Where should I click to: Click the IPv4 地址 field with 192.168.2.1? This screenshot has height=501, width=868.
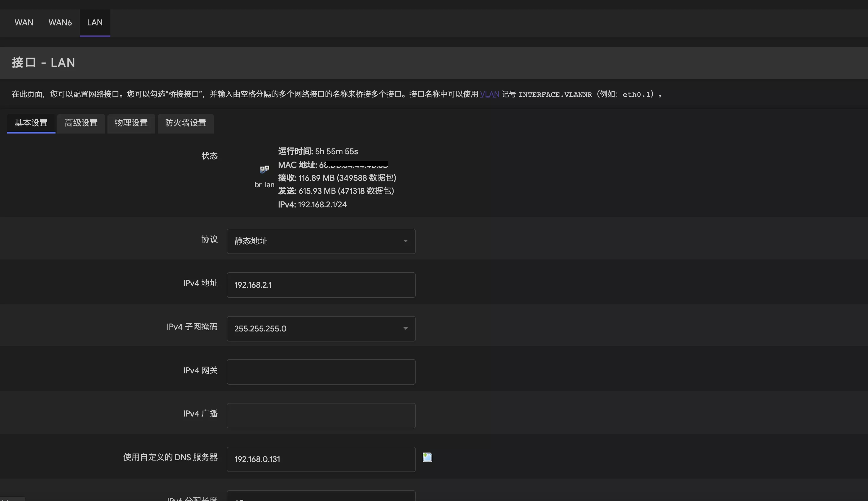coord(321,285)
